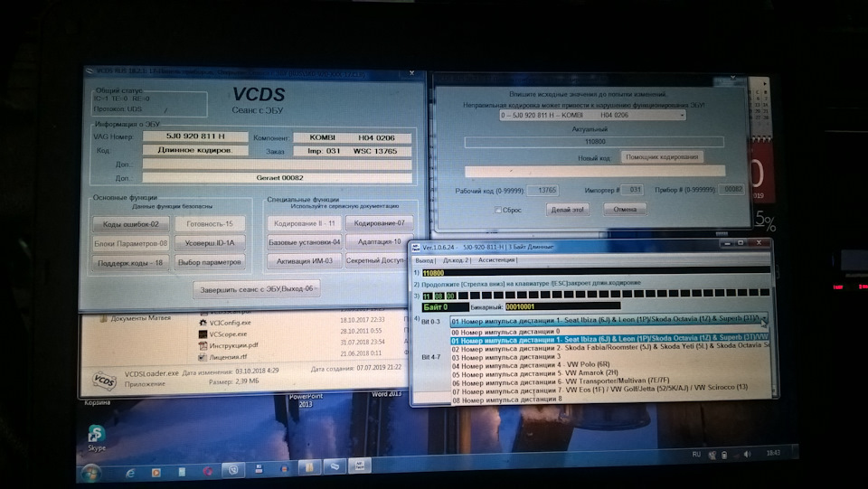Select the Инструкции.pdf file icon
The image size is (868, 489).
(x=203, y=345)
